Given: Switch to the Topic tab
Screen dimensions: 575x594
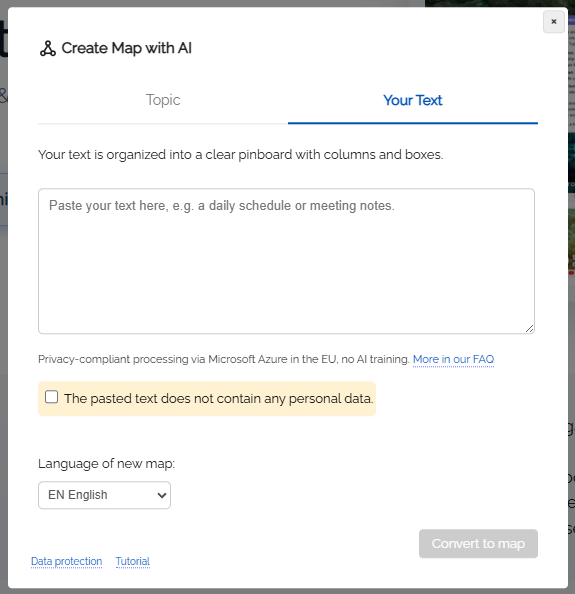Looking at the screenshot, I should [x=163, y=100].
